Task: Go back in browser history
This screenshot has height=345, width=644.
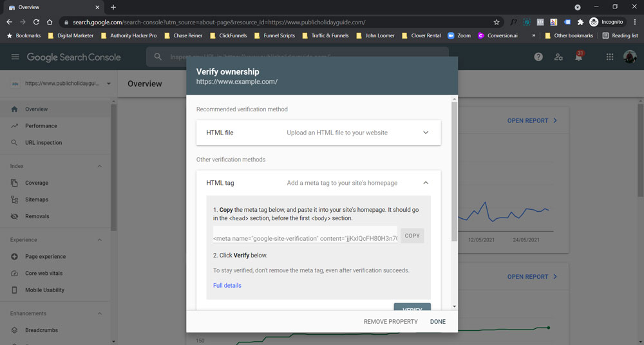Action: (10, 22)
